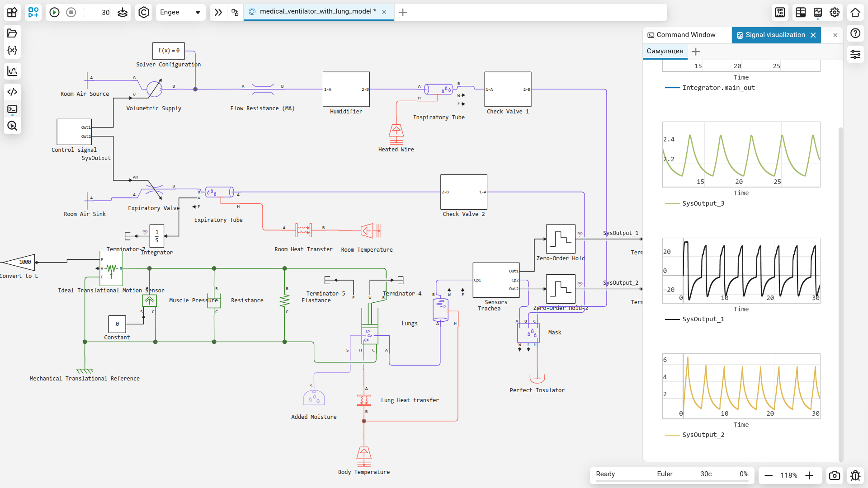Zoom out the canvas with minus
Viewport: 868px width, 488px height.
click(x=769, y=475)
